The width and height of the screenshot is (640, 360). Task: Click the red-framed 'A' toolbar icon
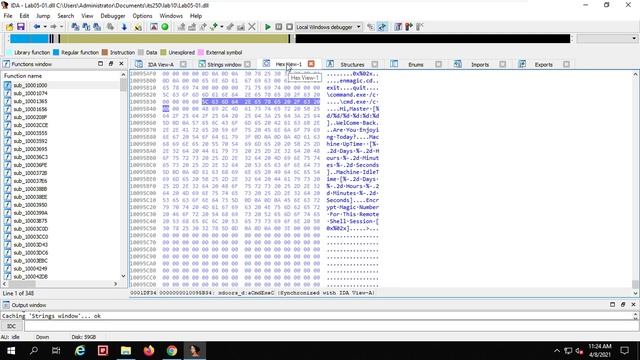click(154, 27)
